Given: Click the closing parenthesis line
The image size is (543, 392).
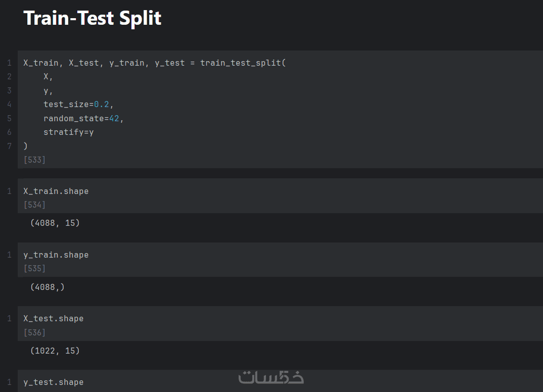Looking at the screenshot, I should [25, 146].
